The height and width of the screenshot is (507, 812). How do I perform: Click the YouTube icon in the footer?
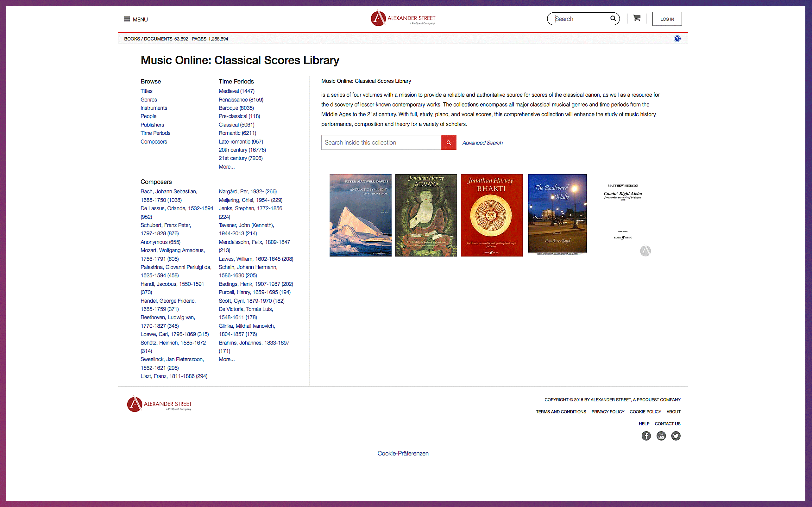tap(661, 436)
